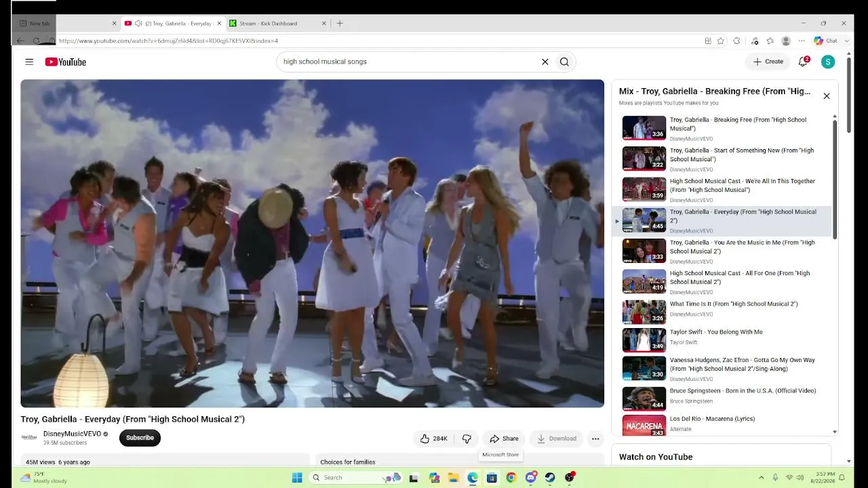Play Start of Something New thumbnail
Screen dimensions: 868x488
(644, 159)
